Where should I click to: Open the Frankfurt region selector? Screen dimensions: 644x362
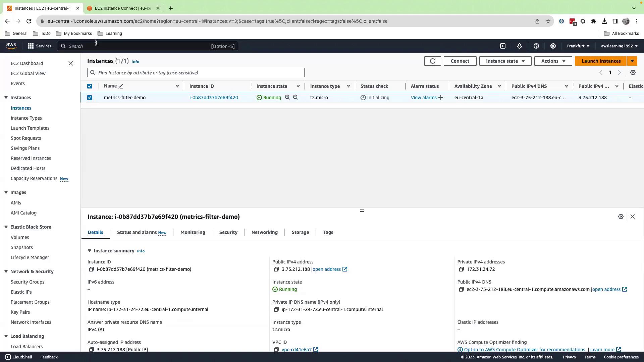point(578,46)
